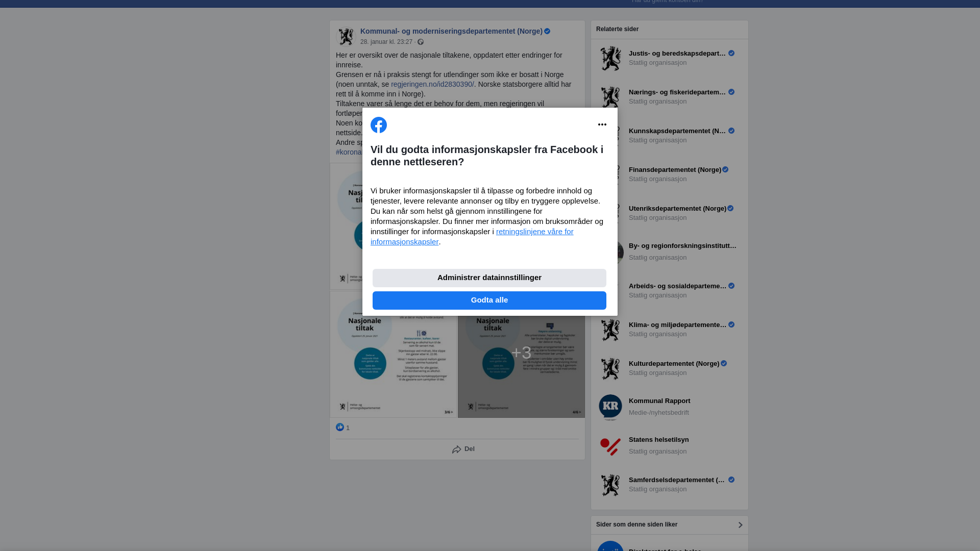This screenshot has height=551, width=980.
Task: Open Arbeids- og sosialdepartementet related page
Action: (x=677, y=286)
